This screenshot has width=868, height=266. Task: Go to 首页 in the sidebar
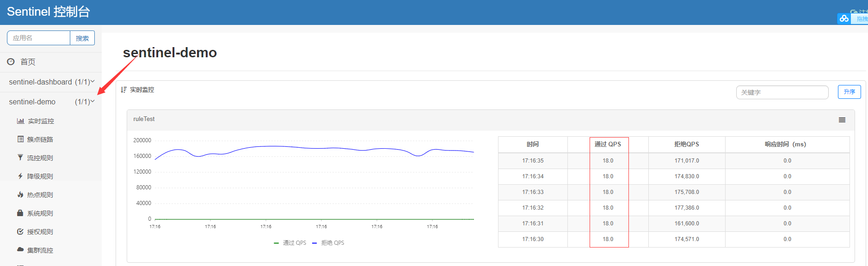point(28,62)
